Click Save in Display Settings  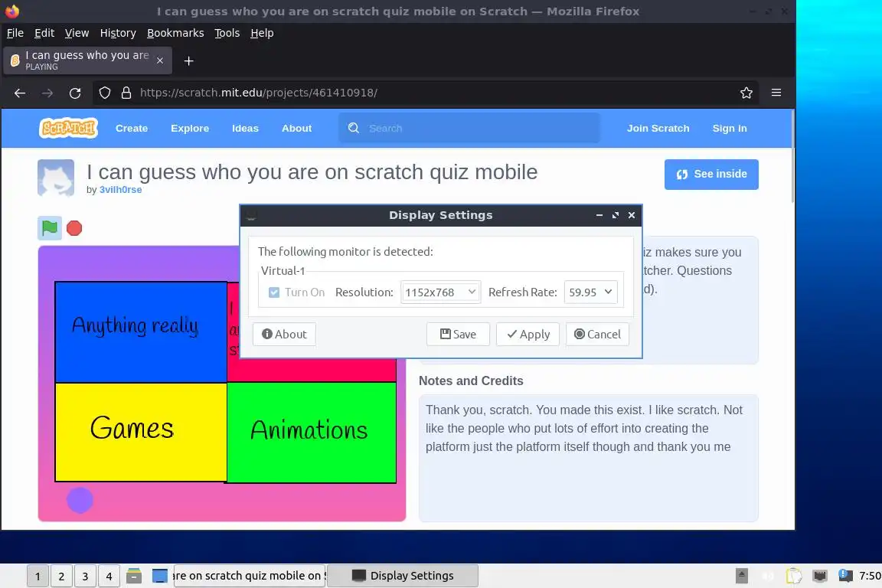click(x=458, y=335)
